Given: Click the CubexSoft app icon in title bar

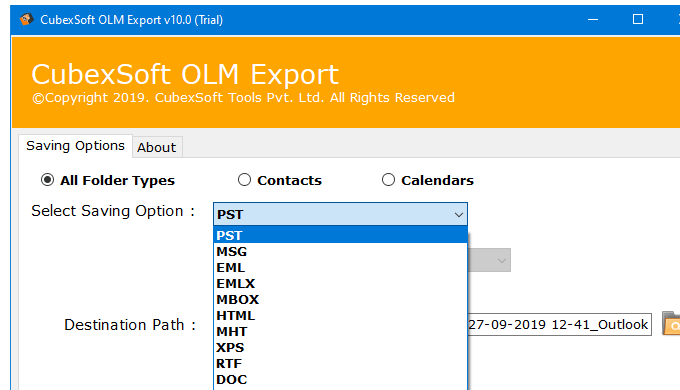Looking at the screenshot, I should [26, 20].
